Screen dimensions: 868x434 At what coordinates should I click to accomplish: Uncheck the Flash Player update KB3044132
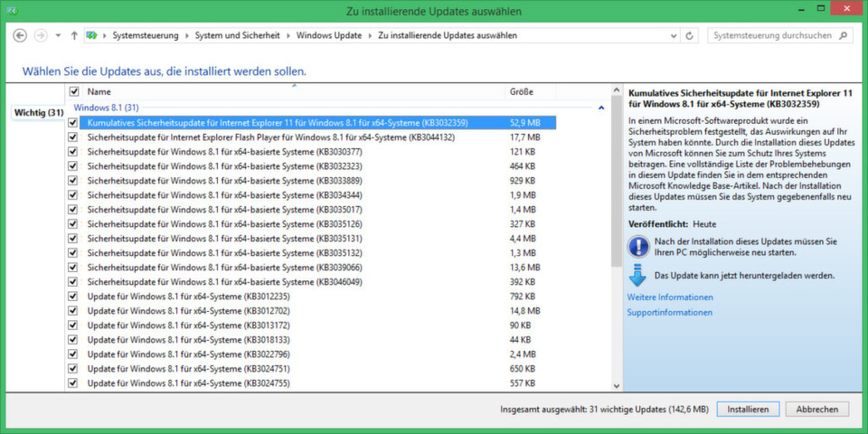tap(72, 137)
